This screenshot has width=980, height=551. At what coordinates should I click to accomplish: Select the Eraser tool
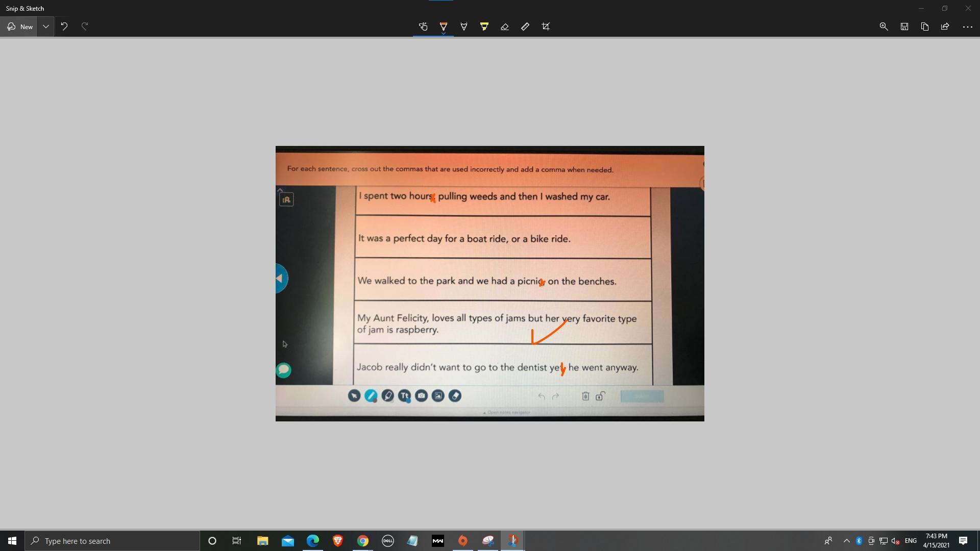[x=504, y=27]
